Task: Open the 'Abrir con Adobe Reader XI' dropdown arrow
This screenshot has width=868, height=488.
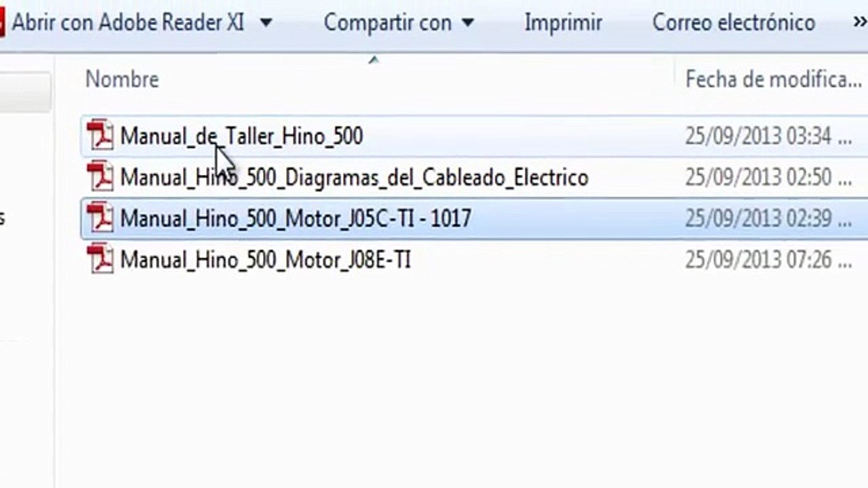Action: 266,23
